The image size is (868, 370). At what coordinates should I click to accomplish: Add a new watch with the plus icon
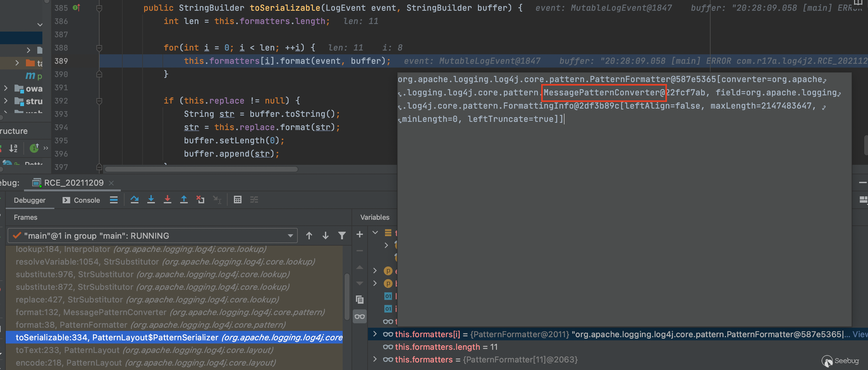pyautogui.click(x=359, y=234)
